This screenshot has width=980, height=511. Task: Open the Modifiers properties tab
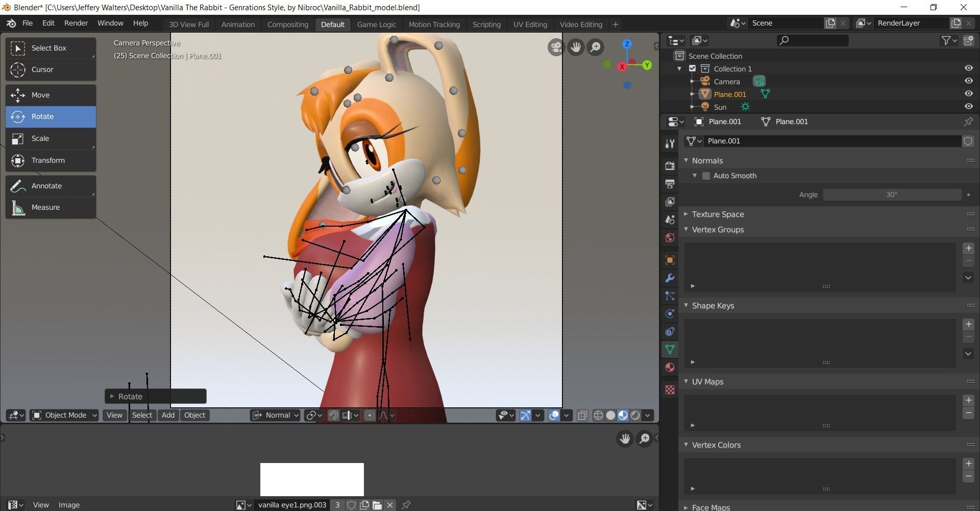click(x=670, y=278)
